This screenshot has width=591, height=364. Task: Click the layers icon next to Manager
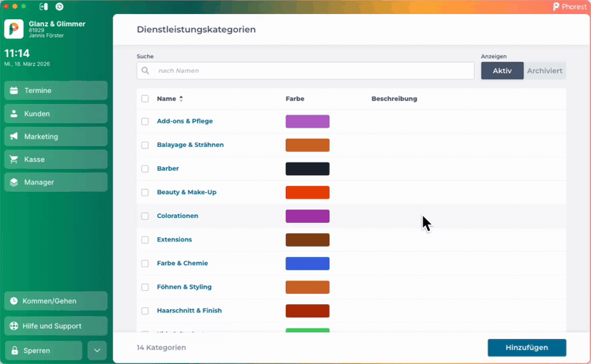point(14,182)
